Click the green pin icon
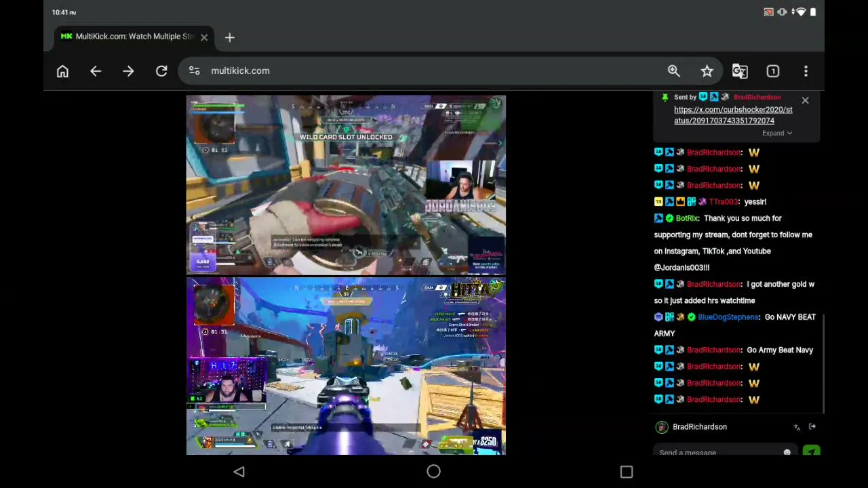Image resolution: width=868 pixels, height=488 pixels. click(x=665, y=98)
